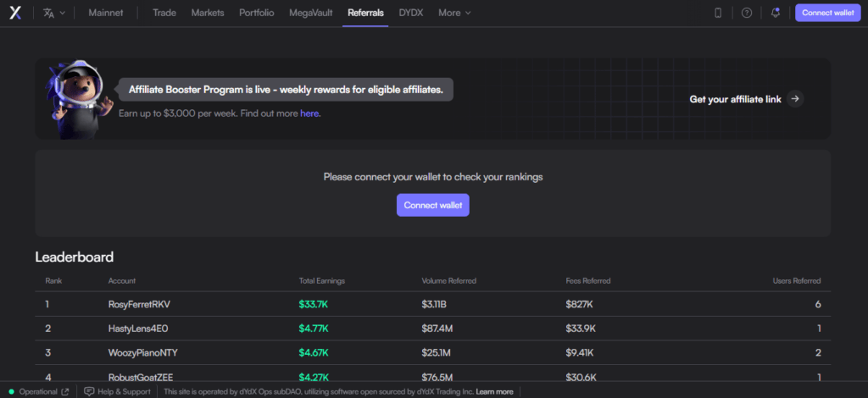
Task: Open the 'here' link for booster details
Action: (309, 113)
